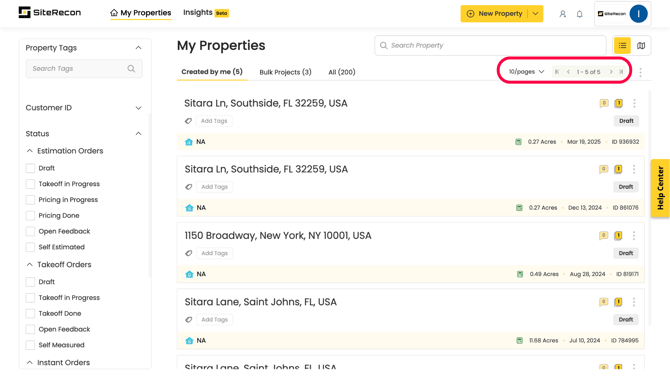Screen dimensions: 670x377
Task: Open My Properties nav item
Action: coord(141,13)
